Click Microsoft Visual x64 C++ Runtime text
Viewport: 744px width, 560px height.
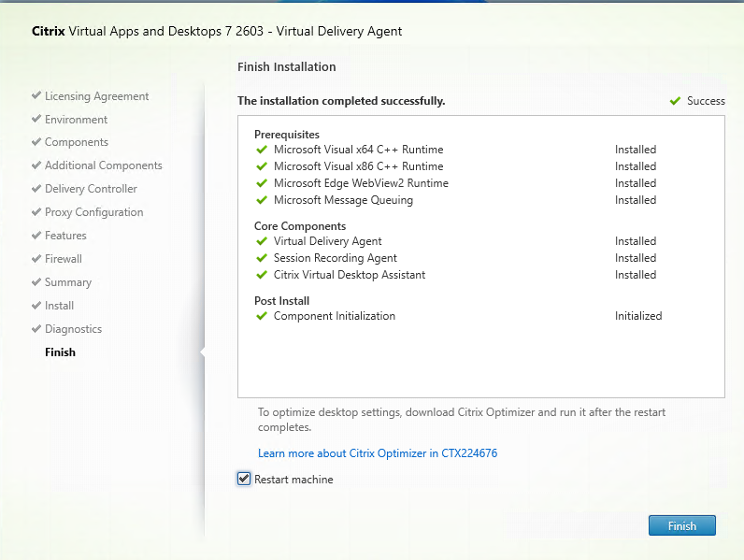click(x=359, y=150)
